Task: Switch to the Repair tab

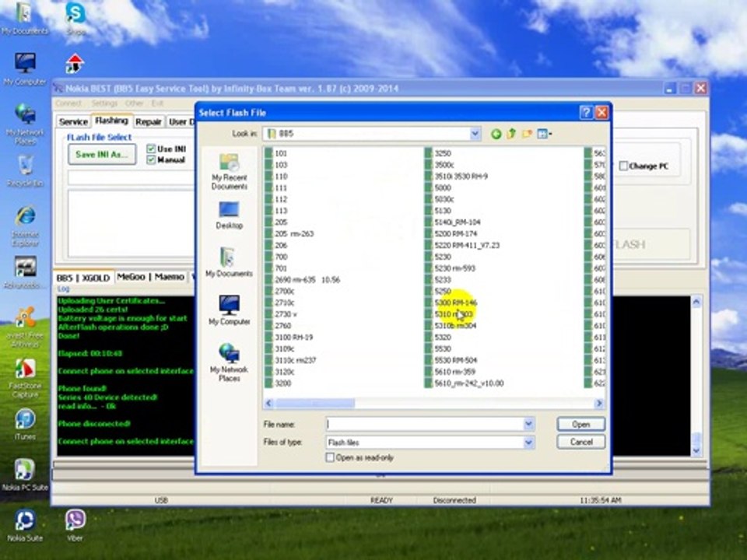Action: click(148, 122)
